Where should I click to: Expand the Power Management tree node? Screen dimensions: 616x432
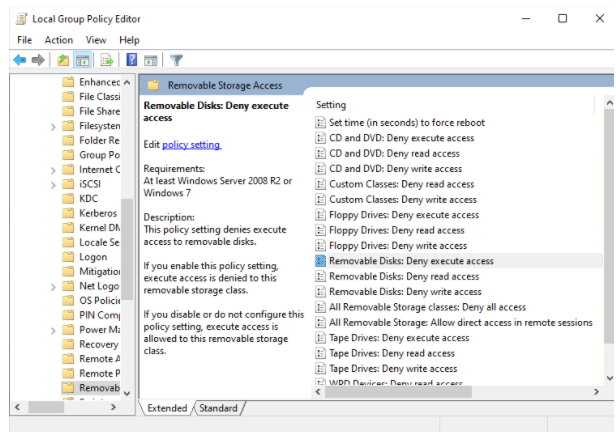point(53,330)
